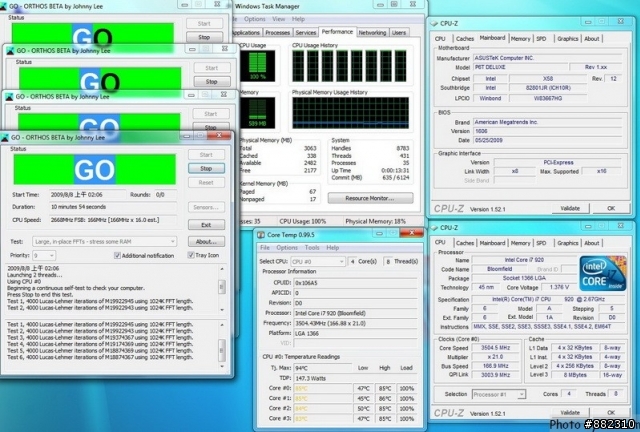Open Graphics tab in lower CPU-Z window
Image resolution: width=640 pixels, height=432 pixels.
click(x=568, y=243)
